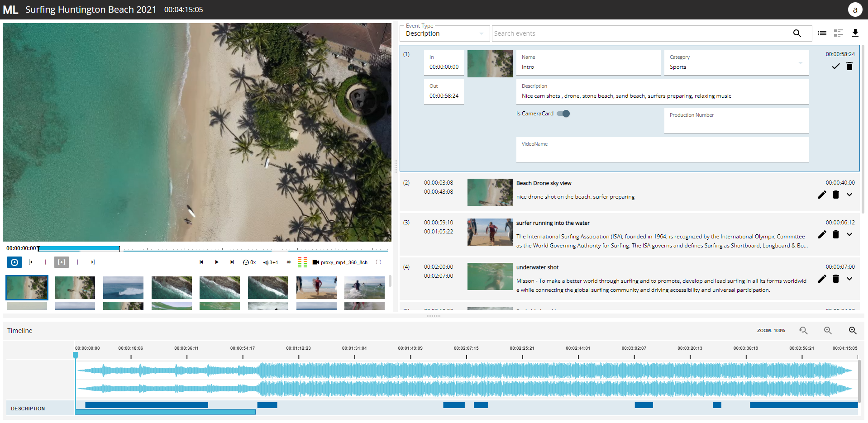Enter fullscreen video player mode
Image resolution: width=868 pixels, height=423 pixels.
[x=378, y=262]
